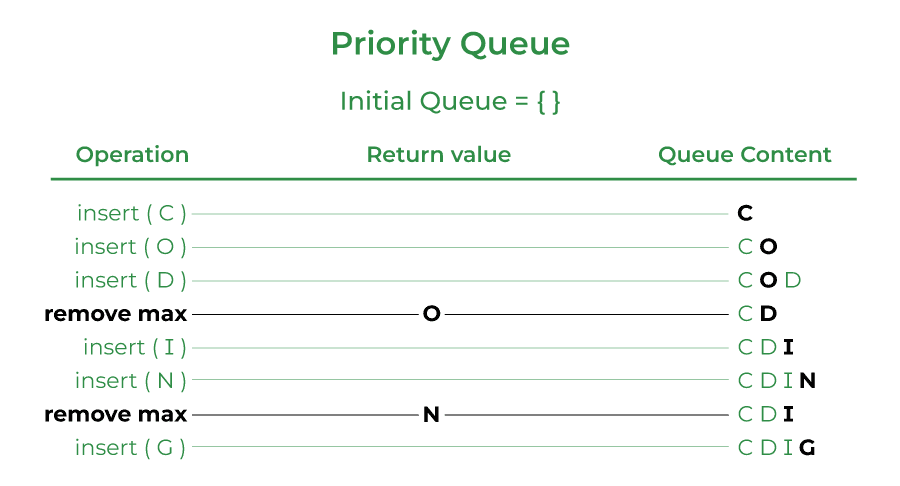Screen dimensions: 900x486
Task: Click the Priority Queue title
Action: click(x=450, y=44)
